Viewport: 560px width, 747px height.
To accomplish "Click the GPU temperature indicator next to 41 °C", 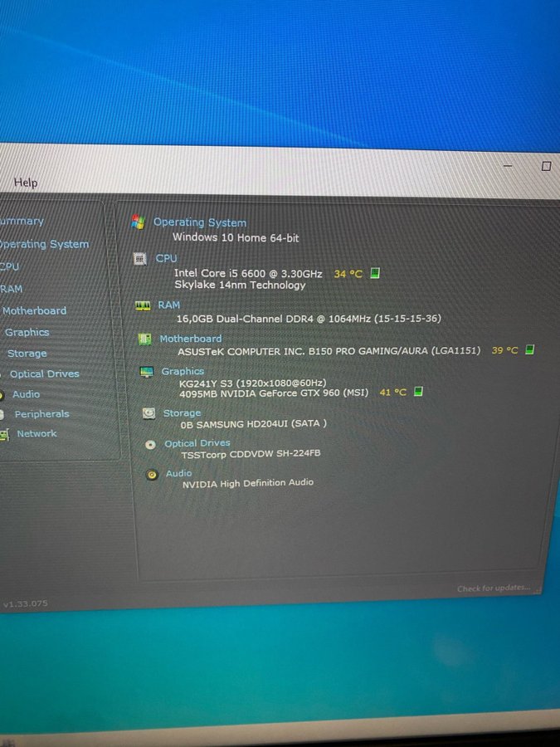I will pyautogui.click(x=418, y=392).
